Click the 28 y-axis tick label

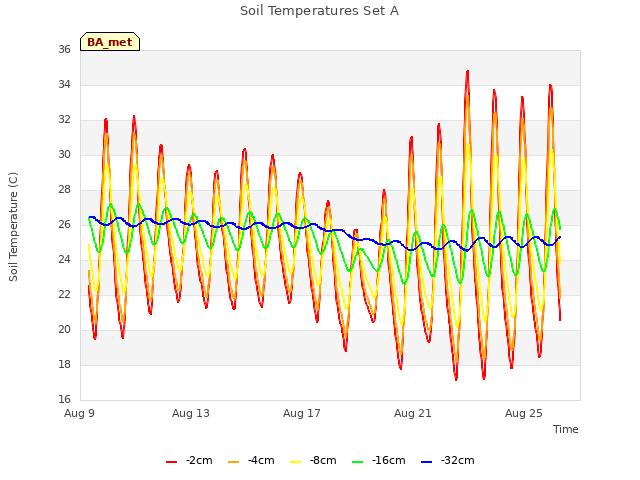click(x=64, y=189)
